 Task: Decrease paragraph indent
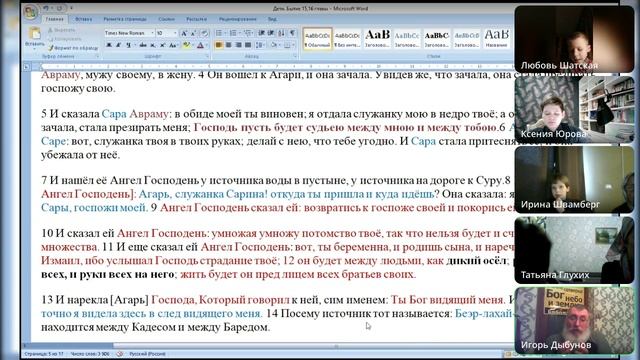coord(261,33)
